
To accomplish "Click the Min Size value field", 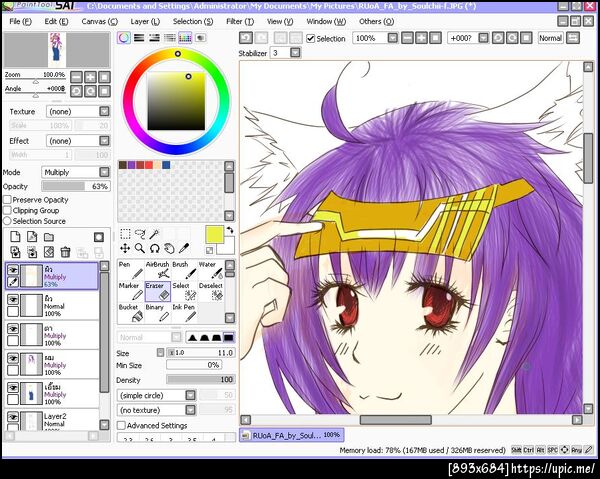I will [194, 365].
